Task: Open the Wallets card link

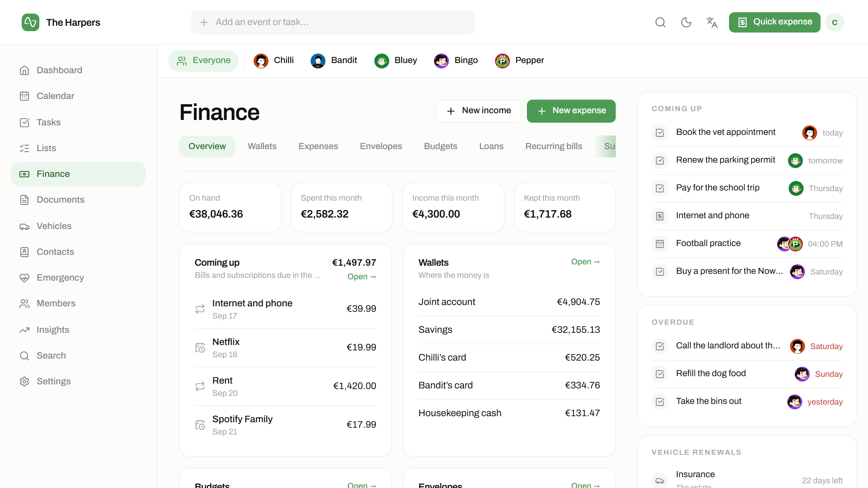Action: click(585, 262)
